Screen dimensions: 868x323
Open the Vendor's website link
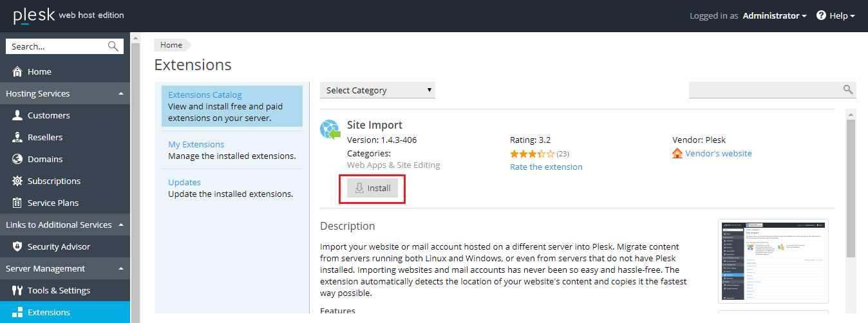(719, 153)
